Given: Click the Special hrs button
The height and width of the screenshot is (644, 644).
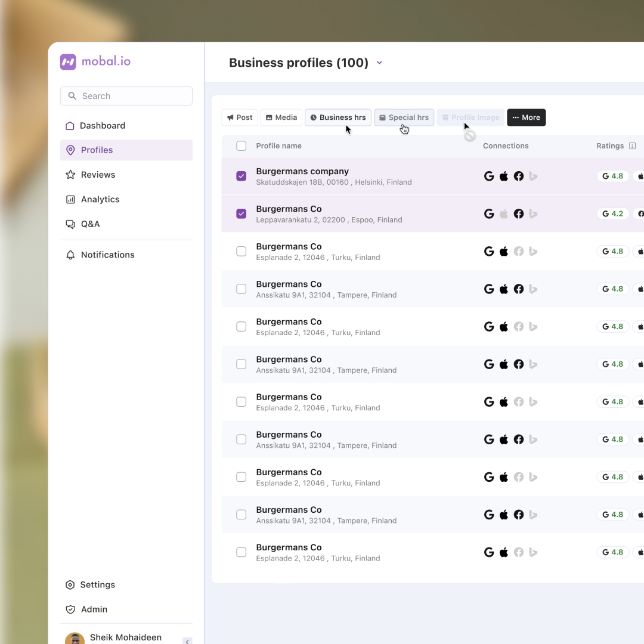Looking at the screenshot, I should tap(404, 117).
